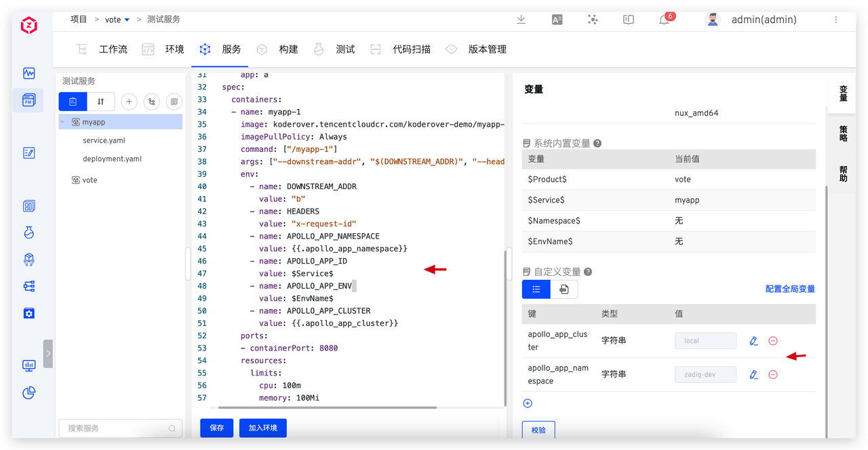The width and height of the screenshot is (868, 450).
Task: Click the notification bell icon
Action: pyautogui.click(x=665, y=20)
